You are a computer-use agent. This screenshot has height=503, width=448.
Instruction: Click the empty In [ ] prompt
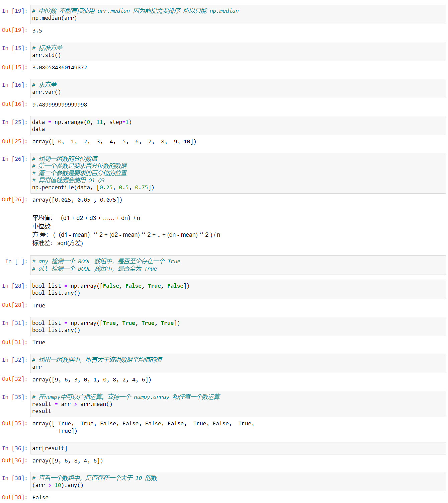coord(16,262)
